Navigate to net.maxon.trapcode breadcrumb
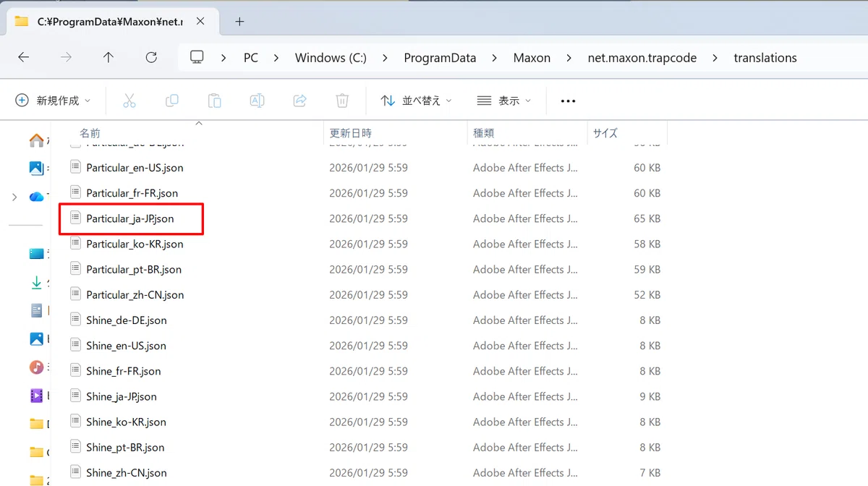 (x=642, y=58)
